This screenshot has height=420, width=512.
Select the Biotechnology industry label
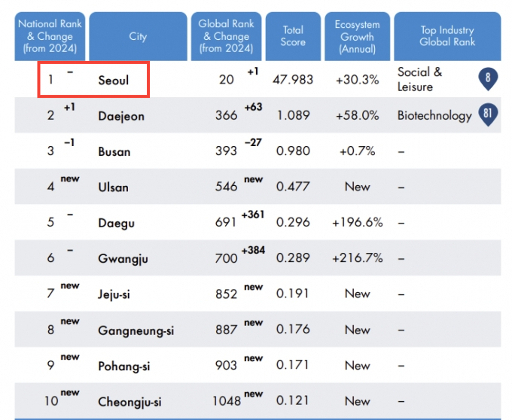pyautogui.click(x=434, y=115)
